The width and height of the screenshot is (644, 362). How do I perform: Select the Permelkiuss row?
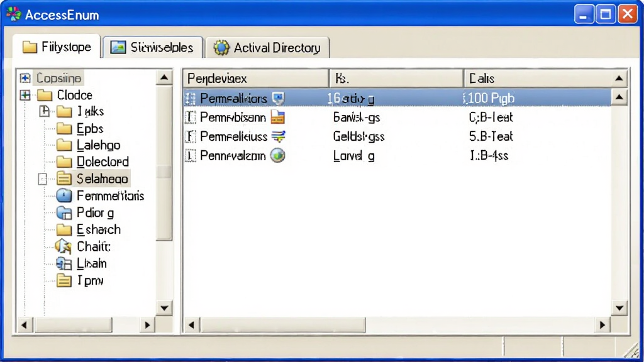[x=397, y=136]
